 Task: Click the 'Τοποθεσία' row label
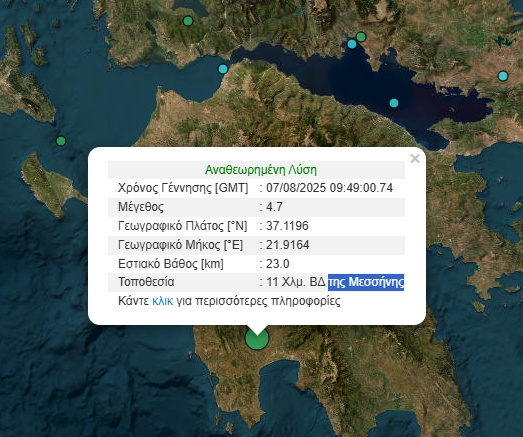(146, 282)
